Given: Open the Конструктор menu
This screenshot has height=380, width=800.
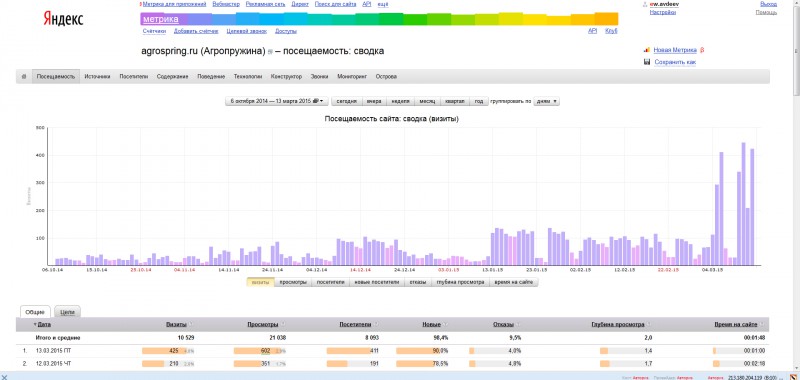Looking at the screenshot, I should [286, 77].
